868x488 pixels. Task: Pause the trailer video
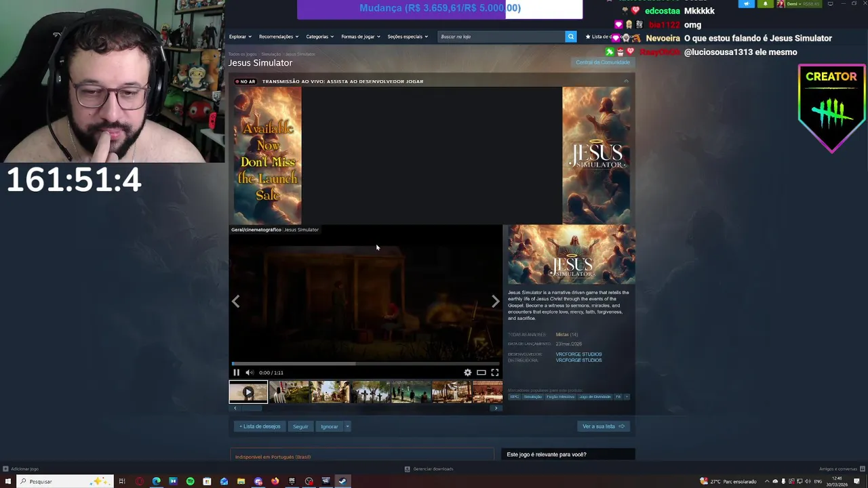pyautogui.click(x=236, y=372)
